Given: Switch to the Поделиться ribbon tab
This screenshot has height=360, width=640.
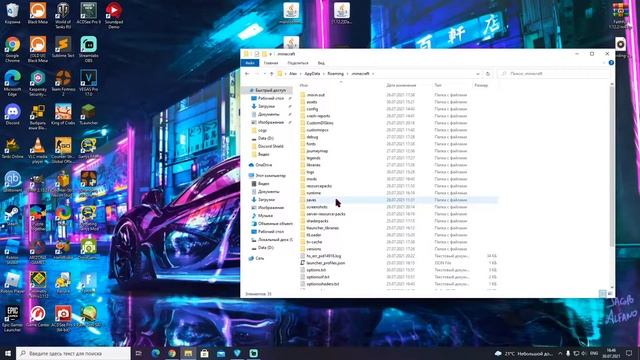Looking at the screenshot, I should click(x=298, y=63).
